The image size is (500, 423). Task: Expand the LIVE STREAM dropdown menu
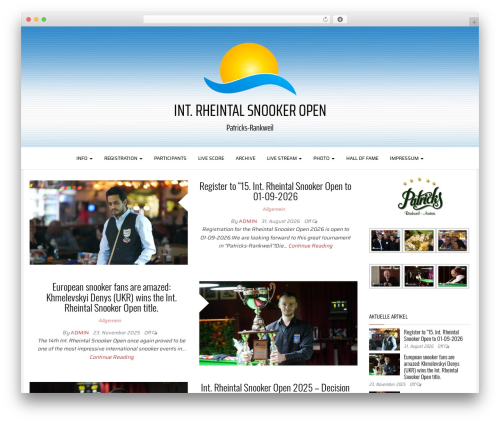(x=284, y=158)
